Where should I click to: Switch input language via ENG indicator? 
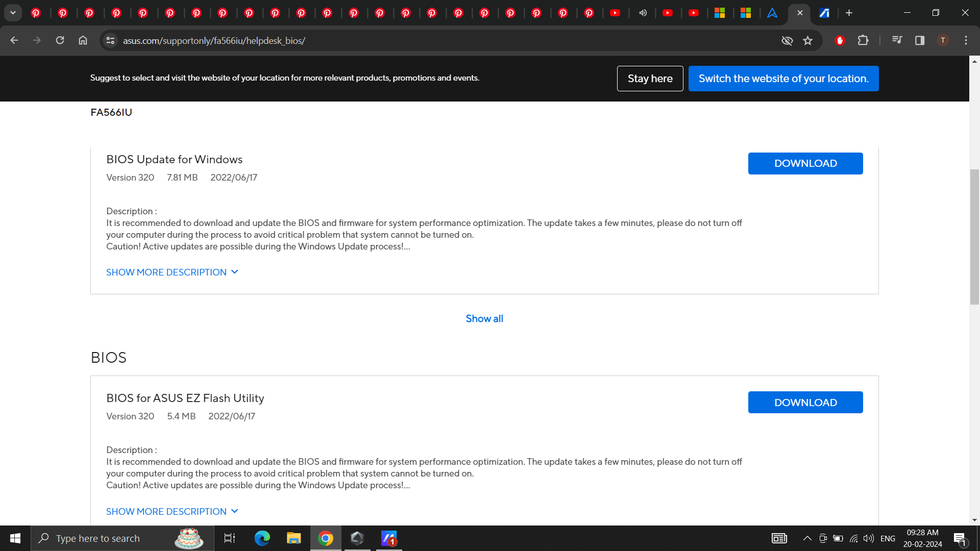(888, 539)
